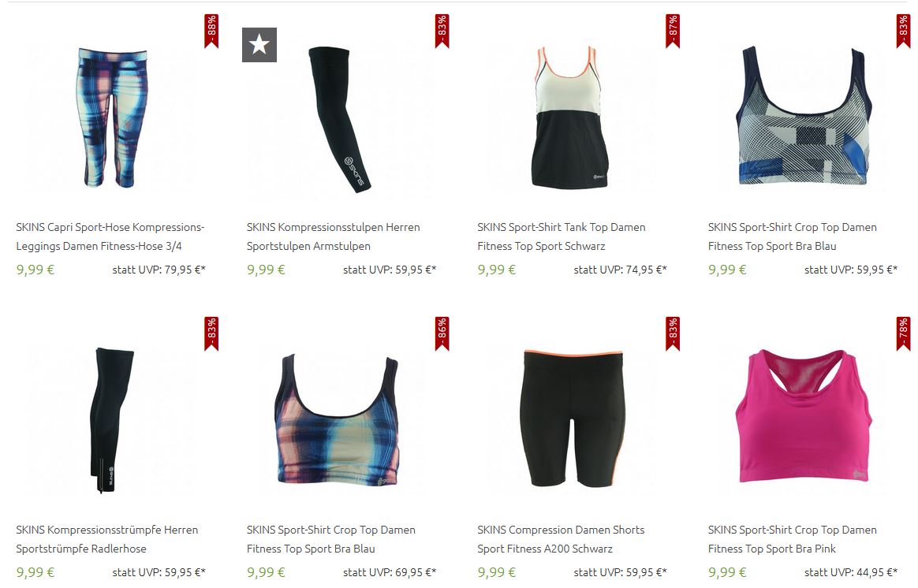918x588 pixels.
Task: Open SKINS Sport-Shirt Tank Top Damen Schwarz link
Action: pos(562,236)
